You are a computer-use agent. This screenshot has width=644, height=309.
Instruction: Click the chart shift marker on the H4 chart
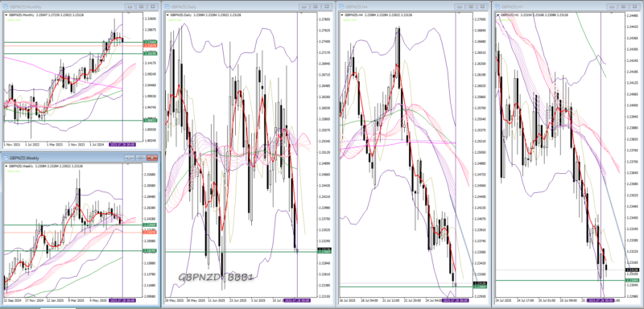460,14
